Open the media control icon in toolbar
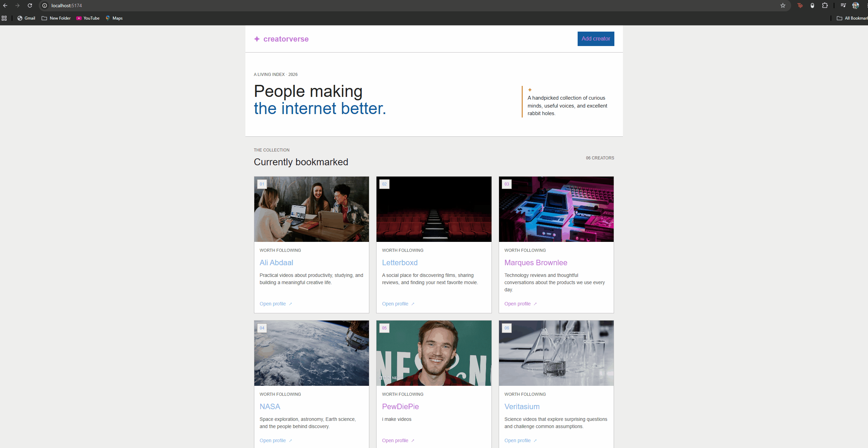 pyautogui.click(x=843, y=5)
